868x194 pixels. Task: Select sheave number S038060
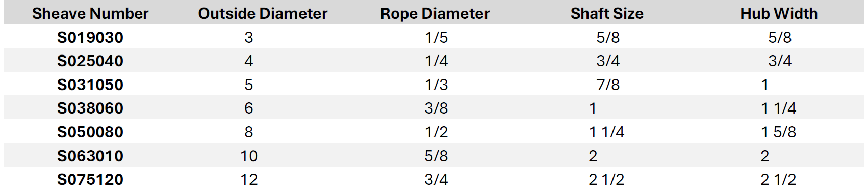90,108
